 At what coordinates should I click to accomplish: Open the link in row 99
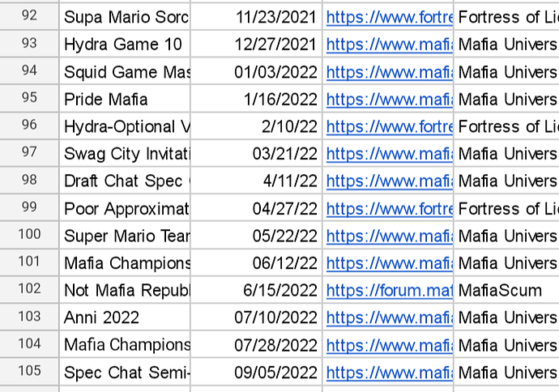pos(390,209)
